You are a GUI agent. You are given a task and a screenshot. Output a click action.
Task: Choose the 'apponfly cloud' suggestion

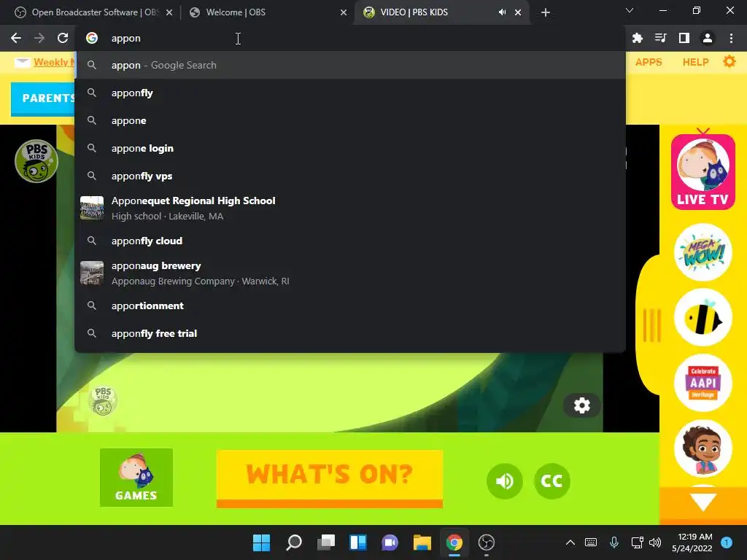click(350, 241)
